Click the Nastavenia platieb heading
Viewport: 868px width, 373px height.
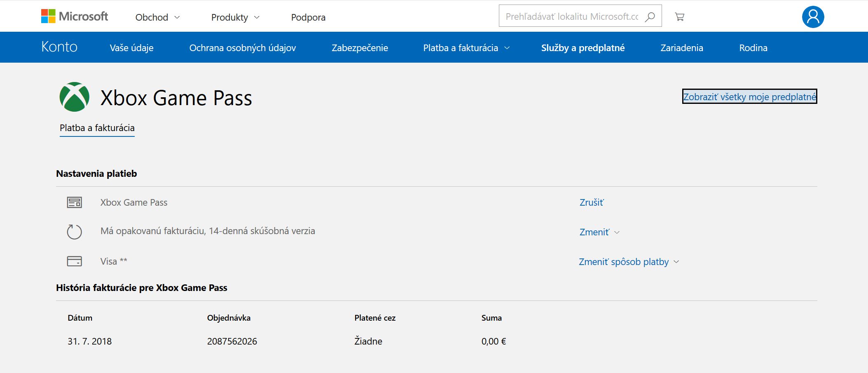96,174
